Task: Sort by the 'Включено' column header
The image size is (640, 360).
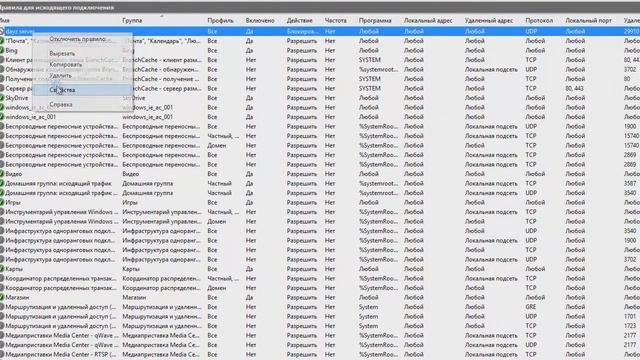Action: [x=260, y=20]
